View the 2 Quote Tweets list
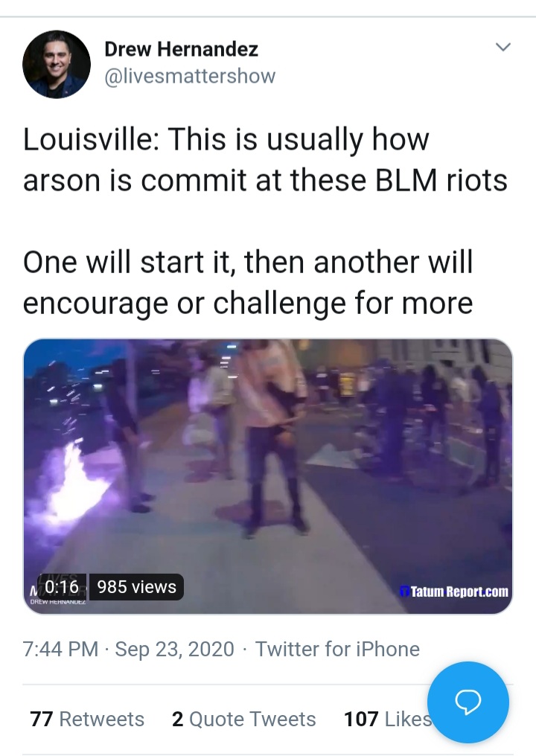536x756 pixels. click(243, 719)
